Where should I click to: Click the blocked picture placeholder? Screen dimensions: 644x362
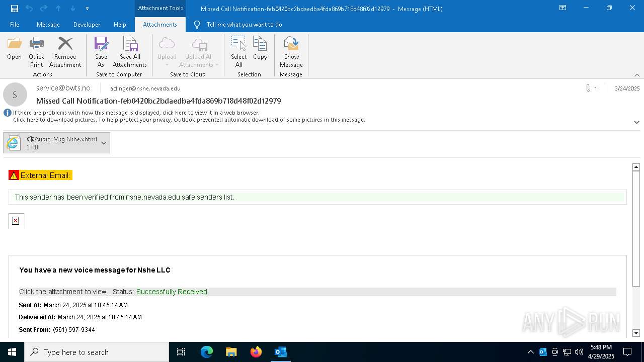tap(16, 221)
